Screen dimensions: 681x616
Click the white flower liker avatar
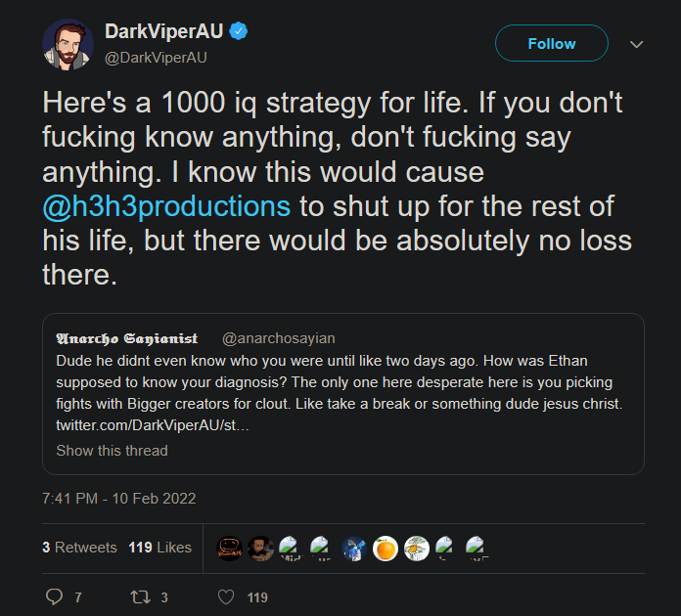(x=417, y=549)
